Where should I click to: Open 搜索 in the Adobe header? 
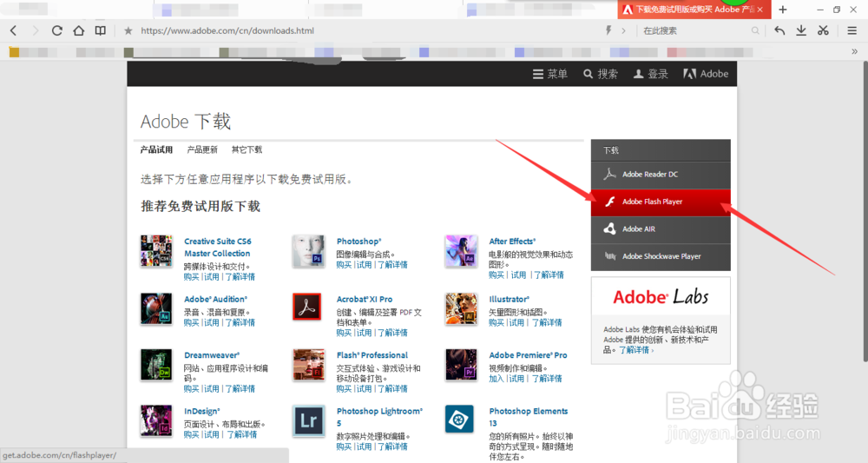point(601,74)
